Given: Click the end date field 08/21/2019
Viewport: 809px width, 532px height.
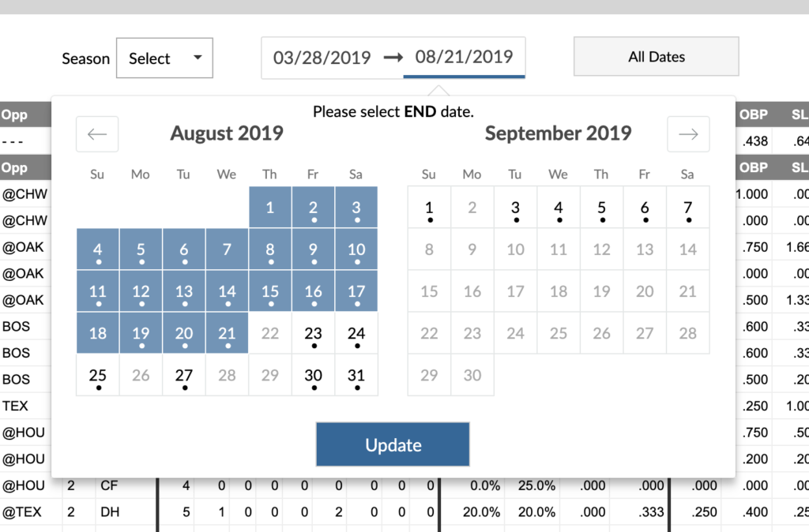Looking at the screenshot, I should (464, 57).
